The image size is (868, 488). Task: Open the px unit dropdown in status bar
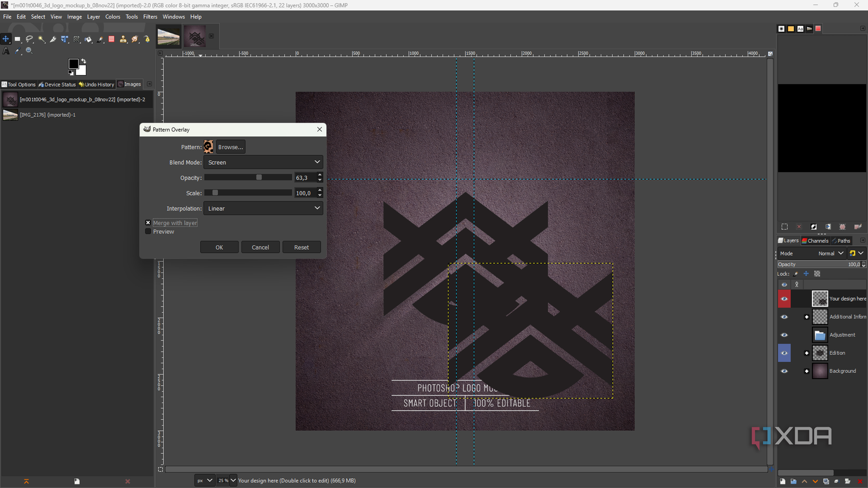click(x=204, y=480)
